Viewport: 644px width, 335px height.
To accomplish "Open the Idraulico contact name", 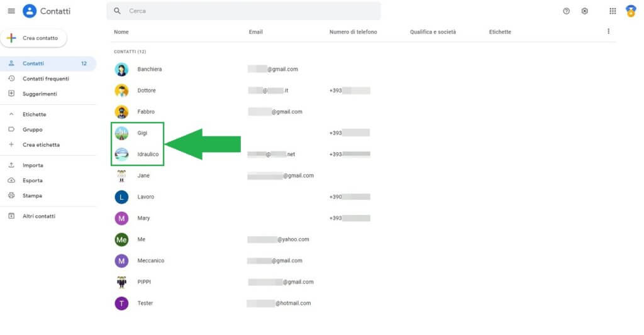I will coord(148,155).
